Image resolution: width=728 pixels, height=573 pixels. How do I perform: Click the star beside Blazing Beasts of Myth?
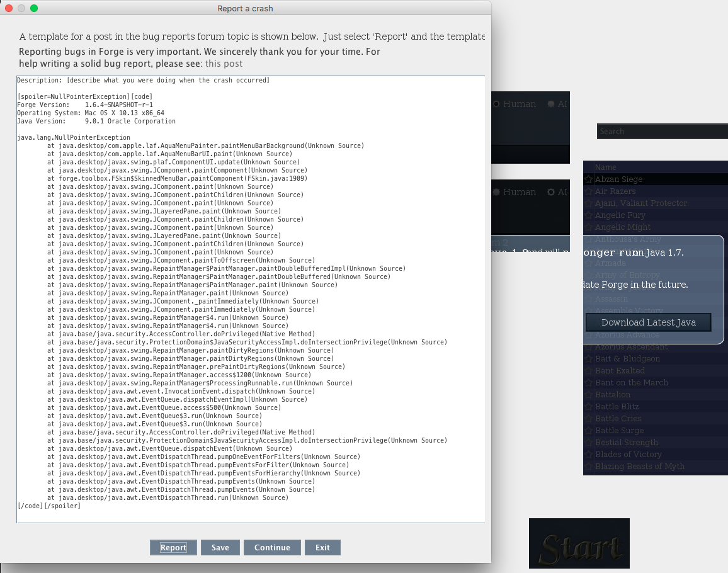(589, 467)
